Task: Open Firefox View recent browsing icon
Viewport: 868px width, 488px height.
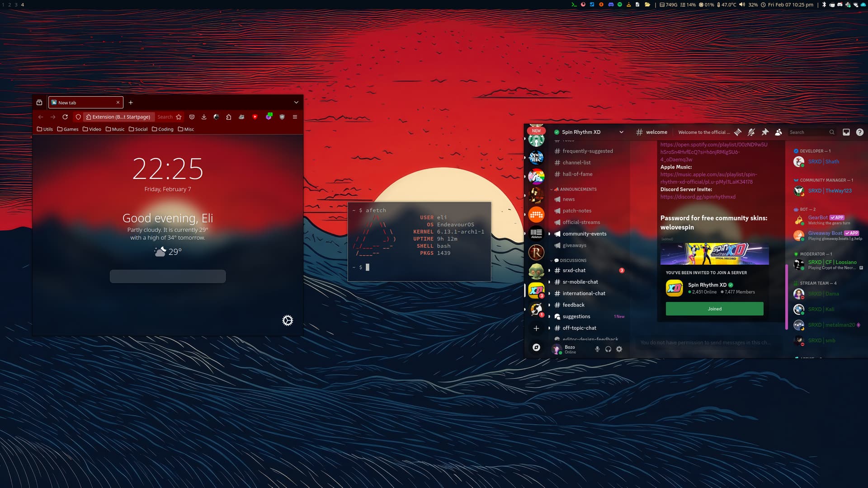Action: (x=39, y=103)
